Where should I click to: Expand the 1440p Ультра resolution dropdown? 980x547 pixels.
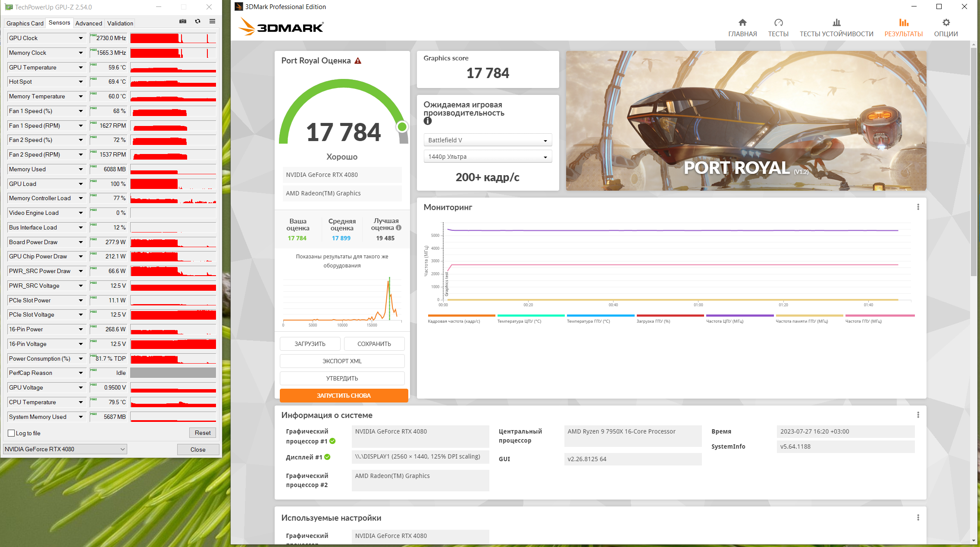pos(487,157)
